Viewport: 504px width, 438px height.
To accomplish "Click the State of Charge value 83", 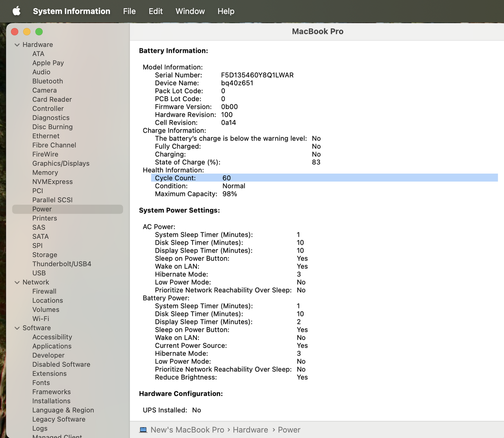I will point(316,162).
